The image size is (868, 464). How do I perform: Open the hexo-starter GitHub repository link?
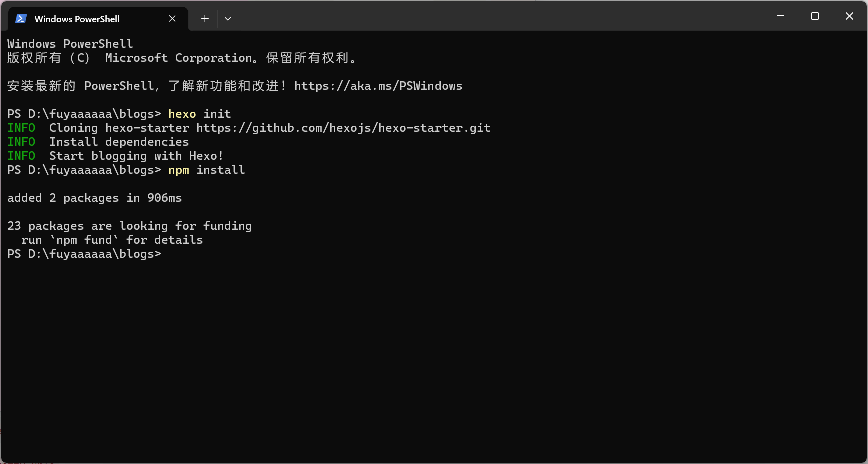tap(343, 128)
